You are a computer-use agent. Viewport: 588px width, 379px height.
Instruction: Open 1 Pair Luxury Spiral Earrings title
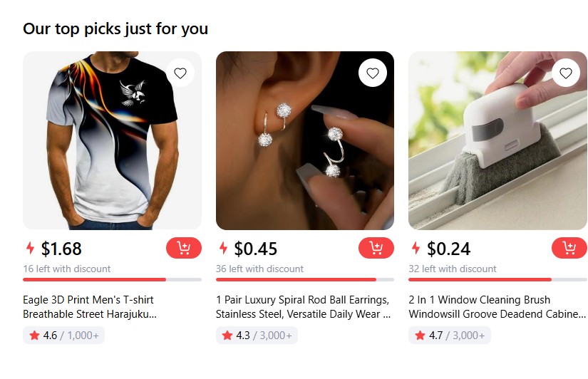(x=303, y=307)
